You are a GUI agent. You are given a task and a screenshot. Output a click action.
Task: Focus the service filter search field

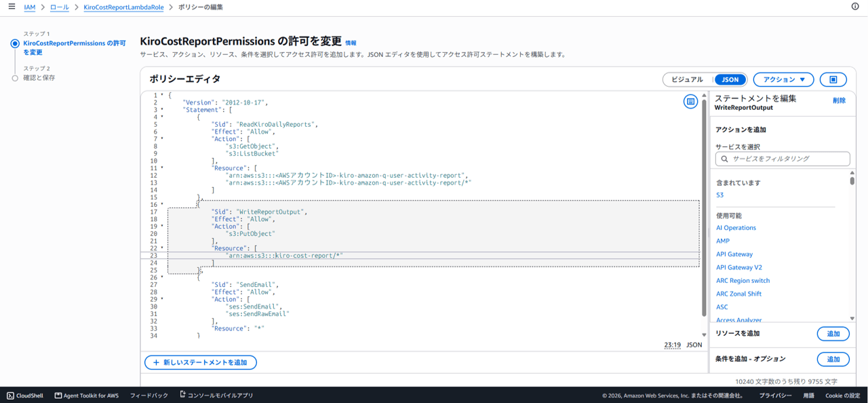click(783, 159)
